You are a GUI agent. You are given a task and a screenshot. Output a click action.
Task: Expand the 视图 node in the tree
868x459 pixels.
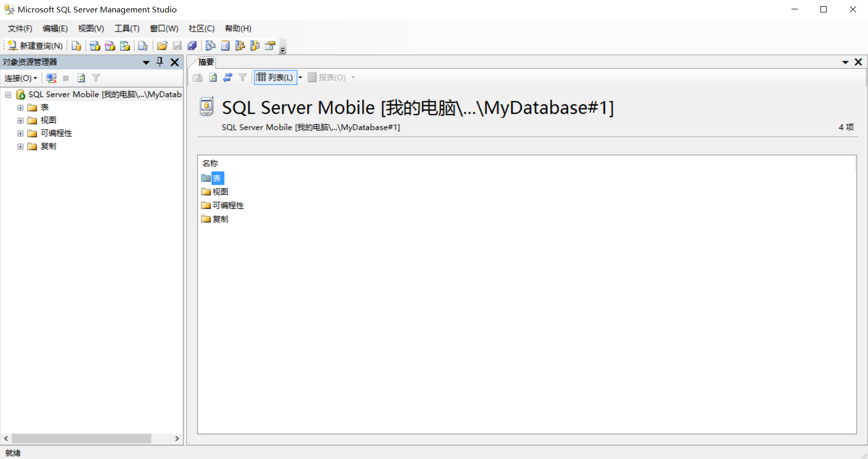(20, 120)
